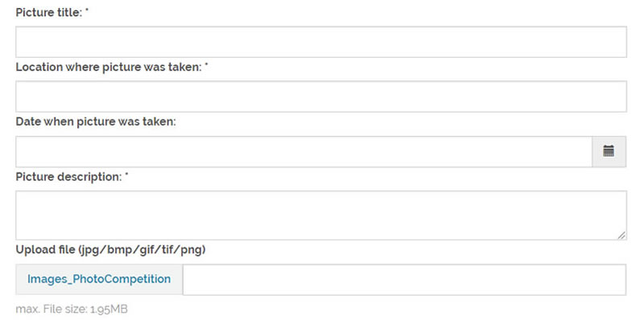Click the "max. File size" helper text
Screen dimensions: 644x320
tap(51, 309)
